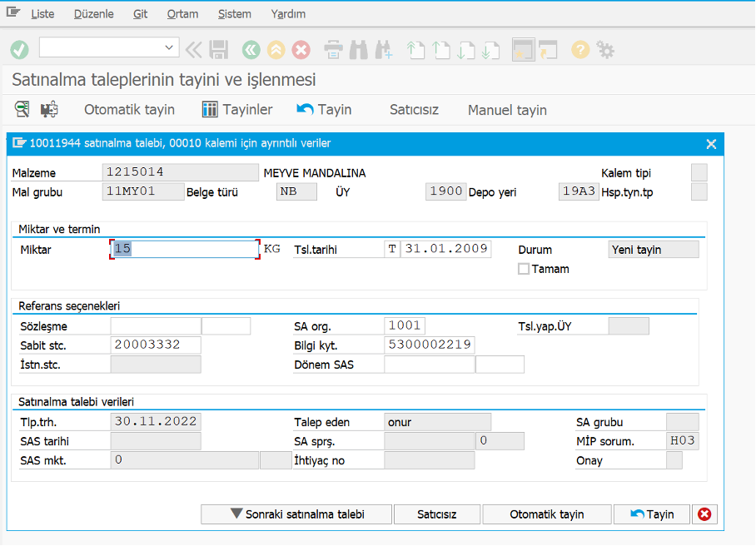Image resolution: width=756 pixels, height=546 pixels.
Task: Click the second application toolbar icon before Otomatik tayin
Action: [49, 109]
